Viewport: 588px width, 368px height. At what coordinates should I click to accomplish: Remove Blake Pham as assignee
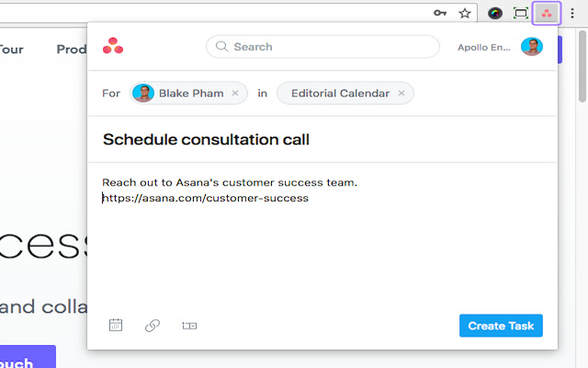pos(235,93)
